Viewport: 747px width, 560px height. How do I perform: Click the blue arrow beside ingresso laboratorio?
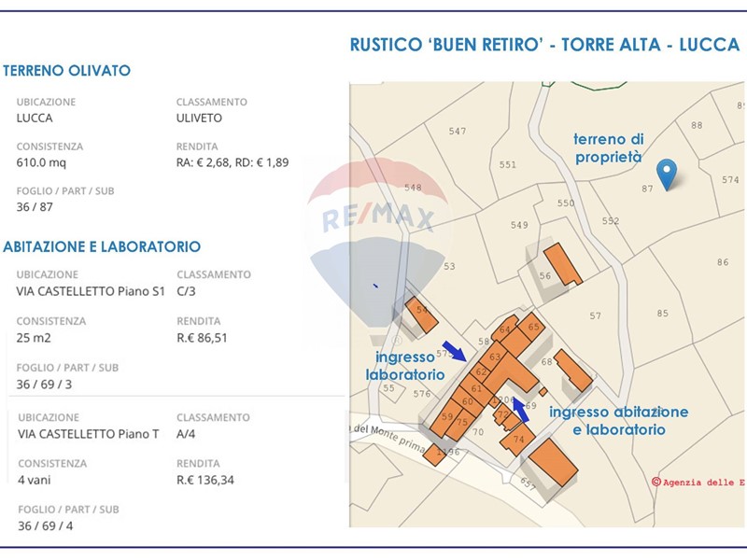pyautogui.click(x=455, y=351)
